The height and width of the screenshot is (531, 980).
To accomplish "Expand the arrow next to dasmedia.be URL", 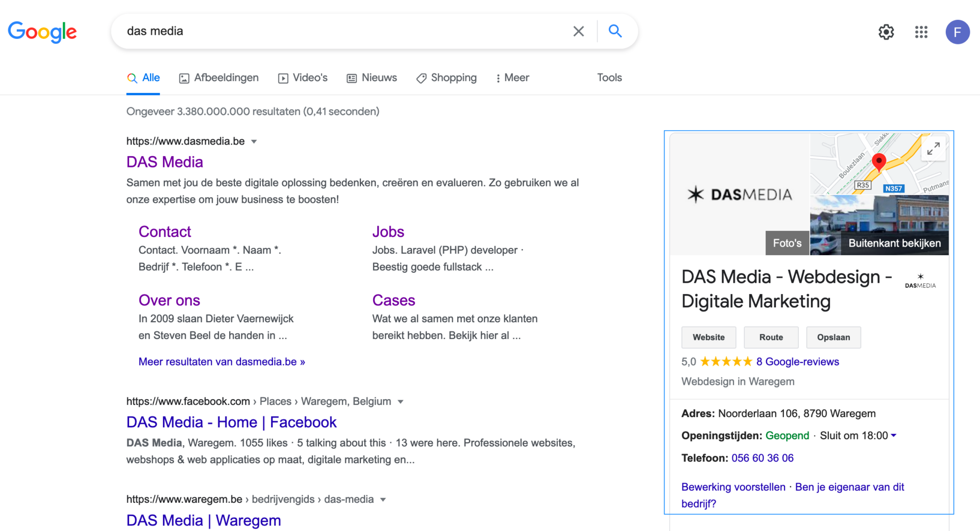I will click(x=254, y=141).
